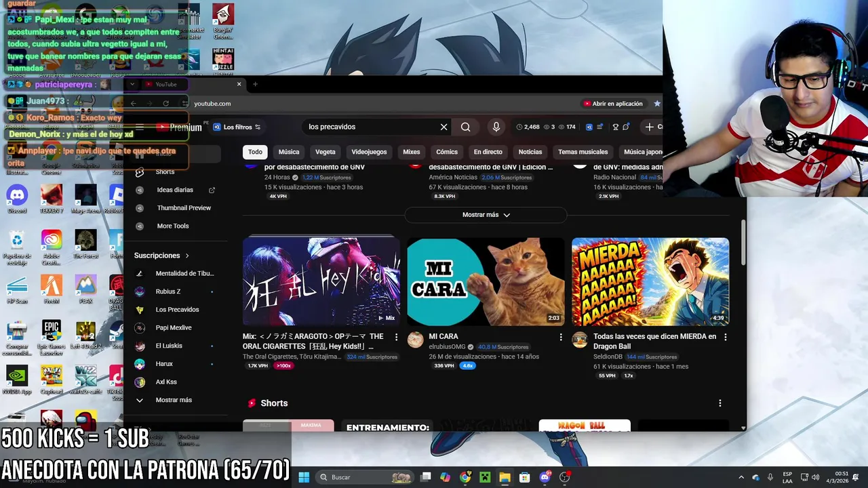Open Discord from the taskbar
Screen dimensions: 868x488
coord(545,477)
